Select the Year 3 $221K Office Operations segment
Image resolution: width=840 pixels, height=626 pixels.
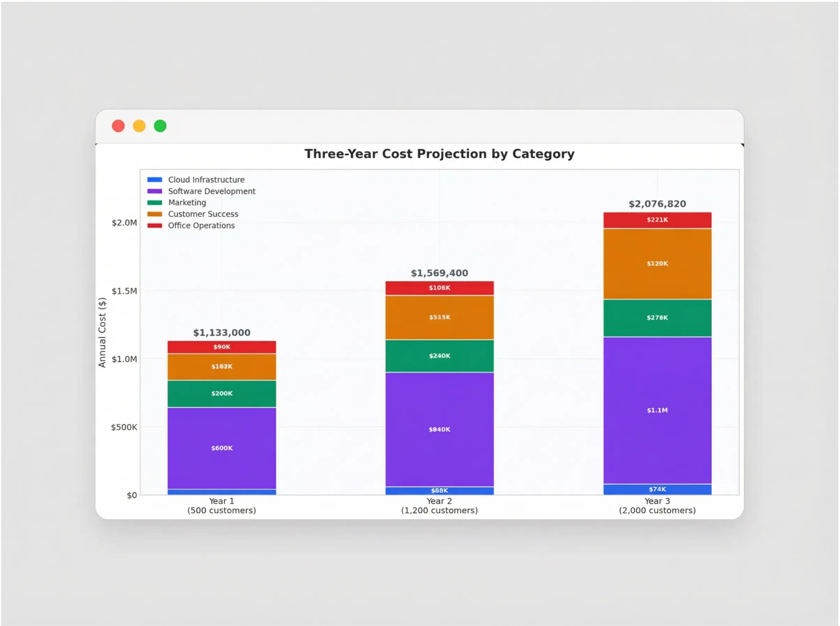pyautogui.click(x=657, y=220)
